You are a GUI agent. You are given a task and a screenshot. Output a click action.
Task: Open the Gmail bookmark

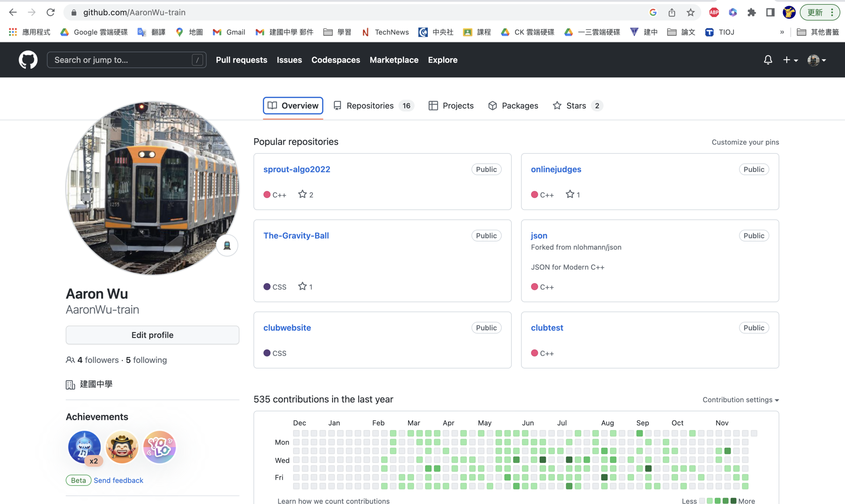229,32
